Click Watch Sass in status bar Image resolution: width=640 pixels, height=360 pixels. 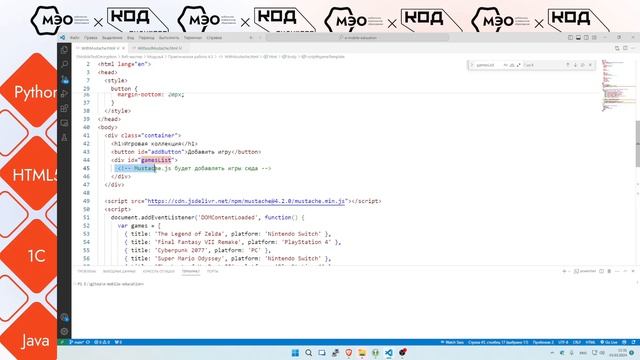(x=452, y=342)
